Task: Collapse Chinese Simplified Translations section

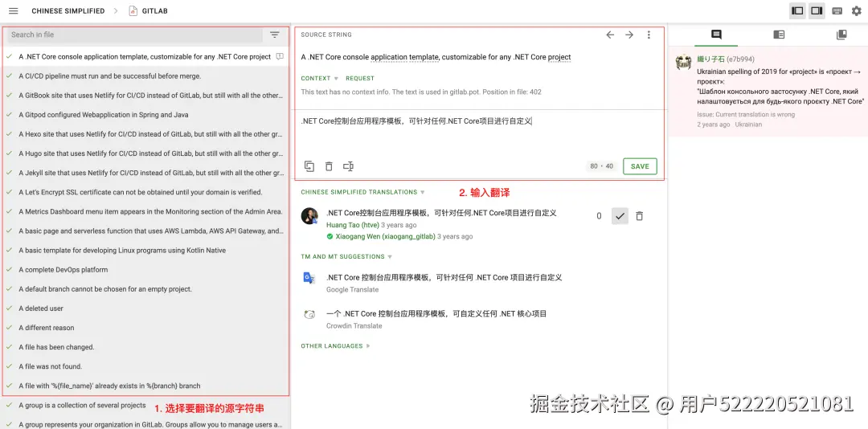Action: pyautogui.click(x=362, y=192)
